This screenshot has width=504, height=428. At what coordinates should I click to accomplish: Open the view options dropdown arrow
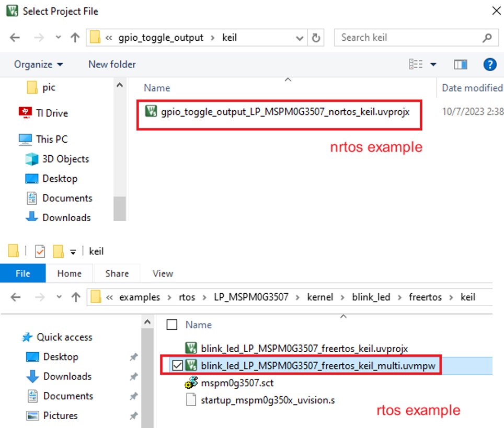click(433, 64)
